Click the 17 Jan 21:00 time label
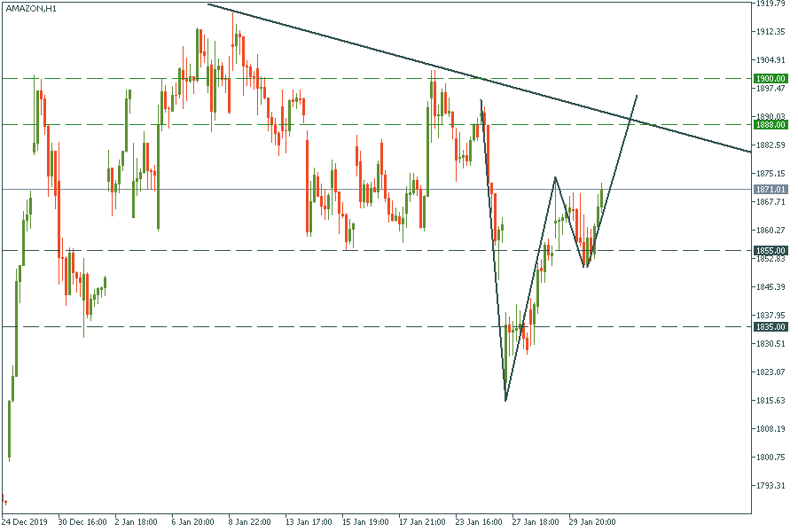 point(423,522)
